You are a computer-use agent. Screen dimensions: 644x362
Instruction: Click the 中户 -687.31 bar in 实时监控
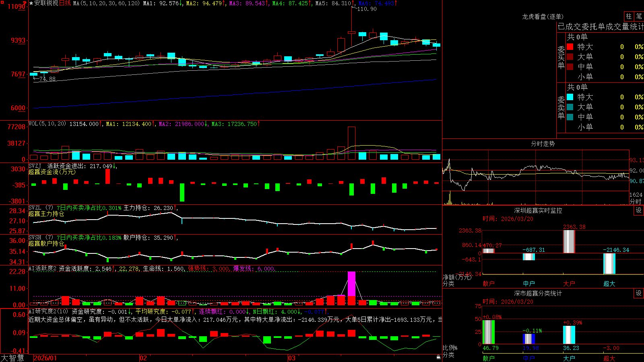529,257
